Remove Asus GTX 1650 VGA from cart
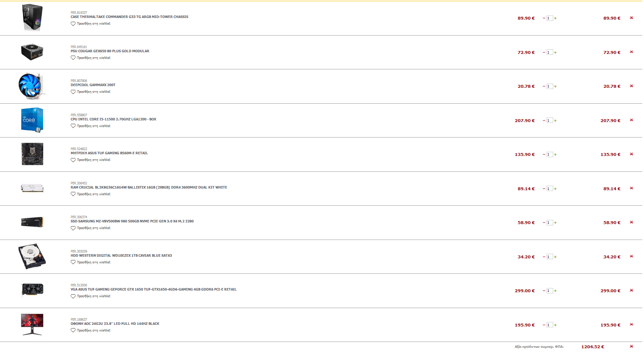Viewport: 644px width, 352px height. [631, 290]
